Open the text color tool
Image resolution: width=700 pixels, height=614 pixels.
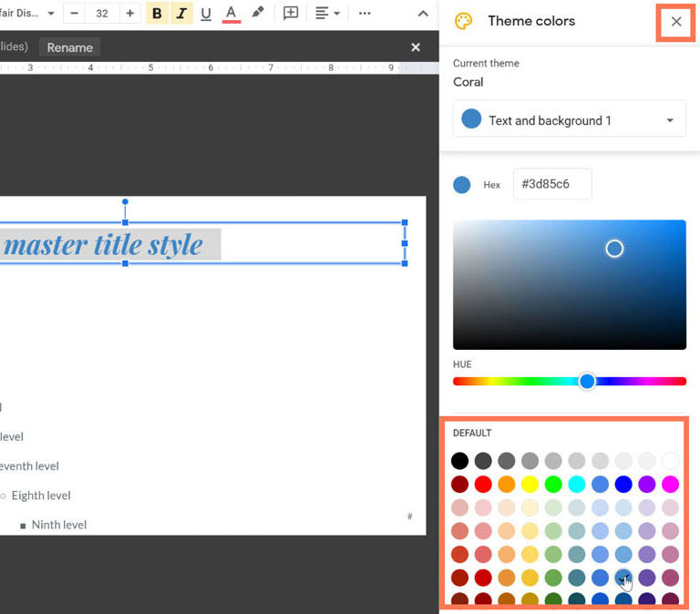231,14
